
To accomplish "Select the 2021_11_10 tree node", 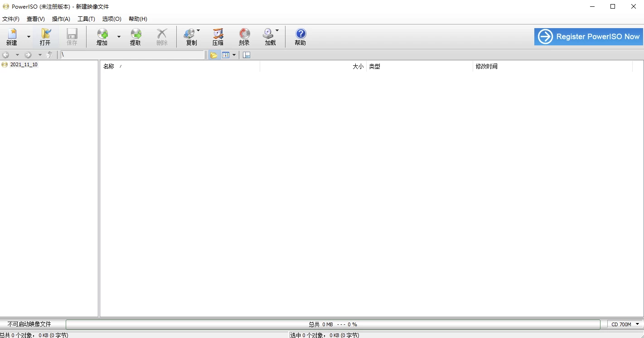I will (x=24, y=64).
